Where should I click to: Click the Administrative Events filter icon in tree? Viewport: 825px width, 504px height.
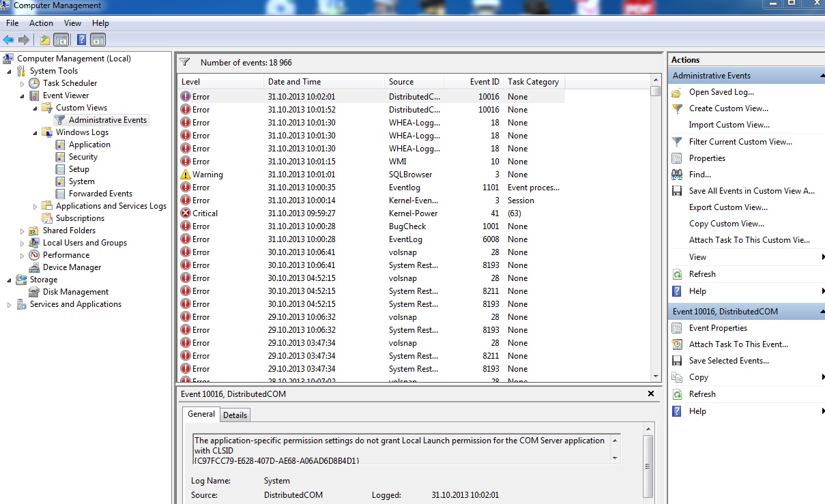tap(60, 120)
